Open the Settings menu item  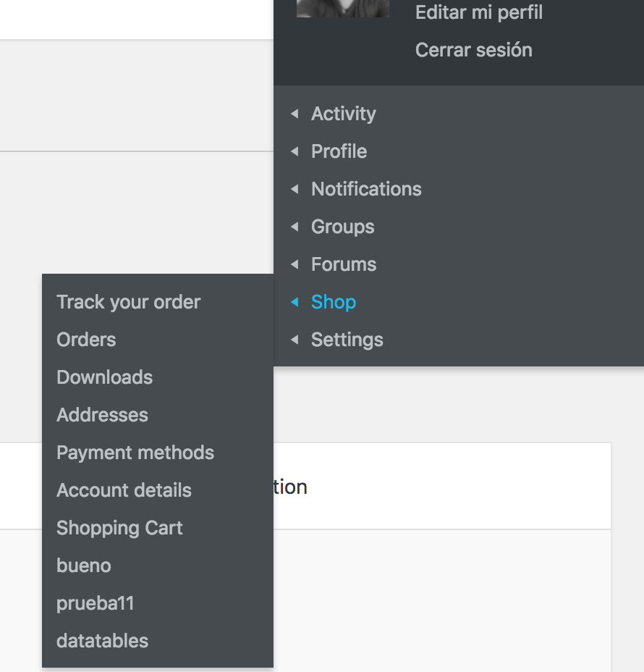point(347,340)
